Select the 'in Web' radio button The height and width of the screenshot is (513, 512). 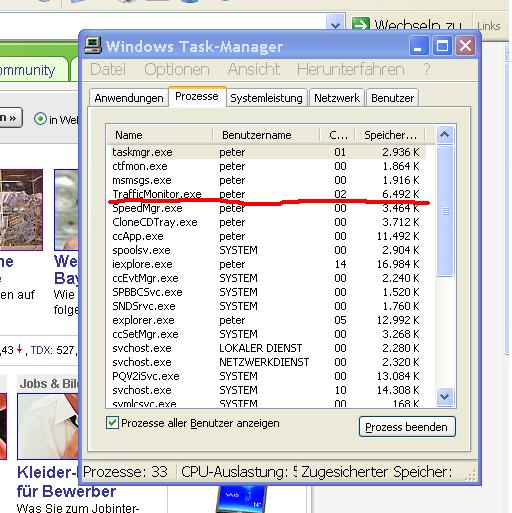click(40, 119)
